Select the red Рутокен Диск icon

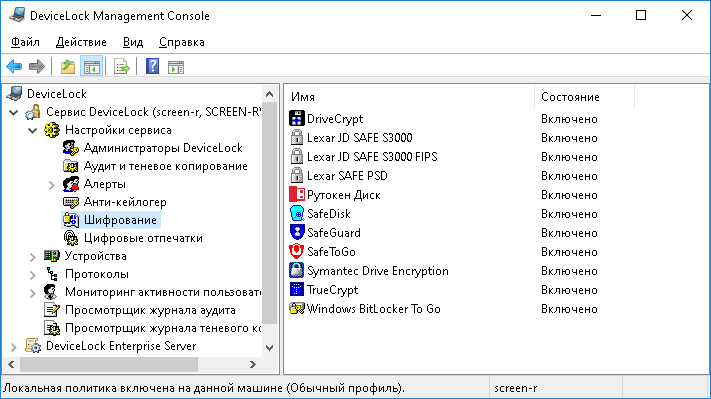[297, 195]
